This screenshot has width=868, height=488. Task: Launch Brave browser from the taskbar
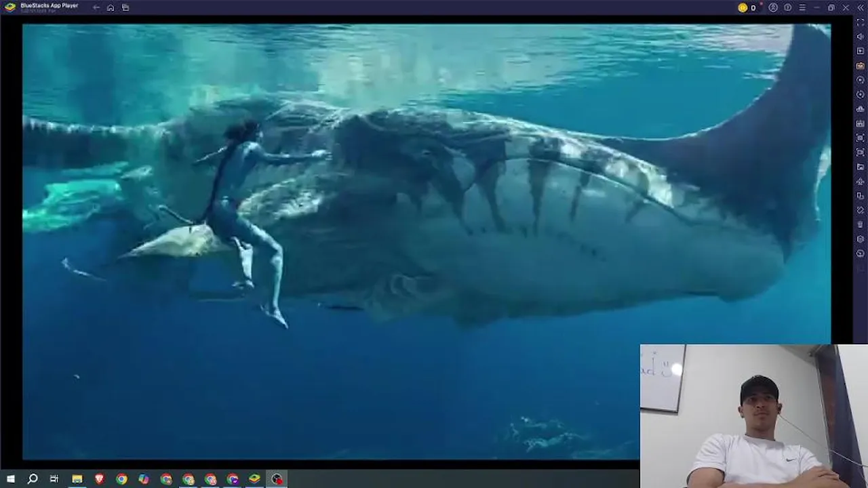[x=99, y=479]
